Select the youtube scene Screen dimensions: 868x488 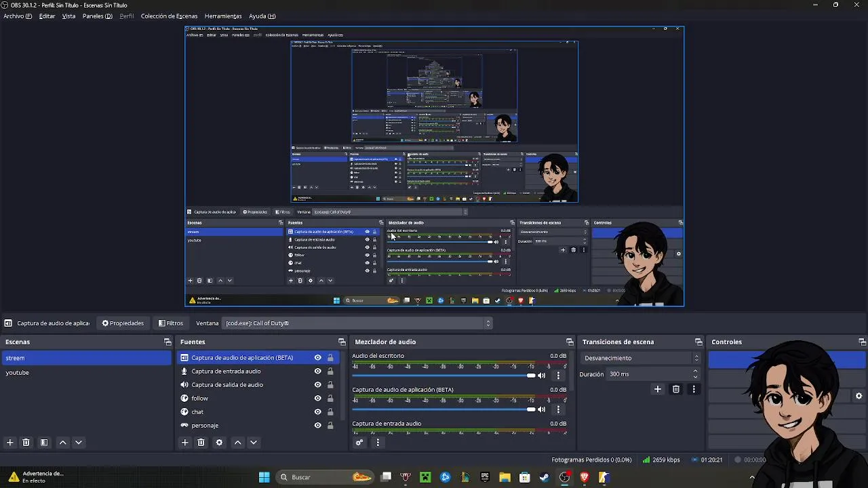tap(86, 373)
